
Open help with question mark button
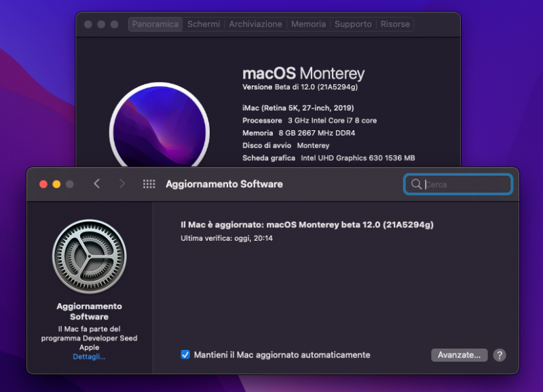point(500,355)
